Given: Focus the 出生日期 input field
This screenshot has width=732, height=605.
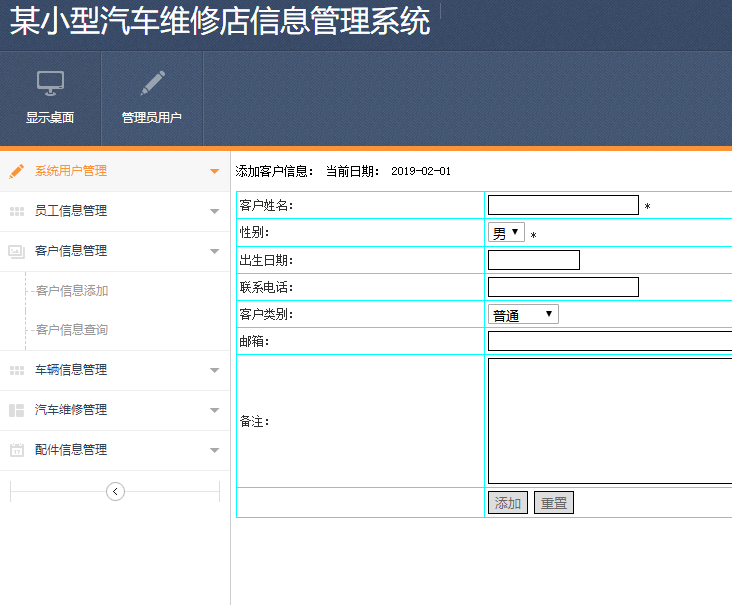Looking at the screenshot, I should [534, 260].
